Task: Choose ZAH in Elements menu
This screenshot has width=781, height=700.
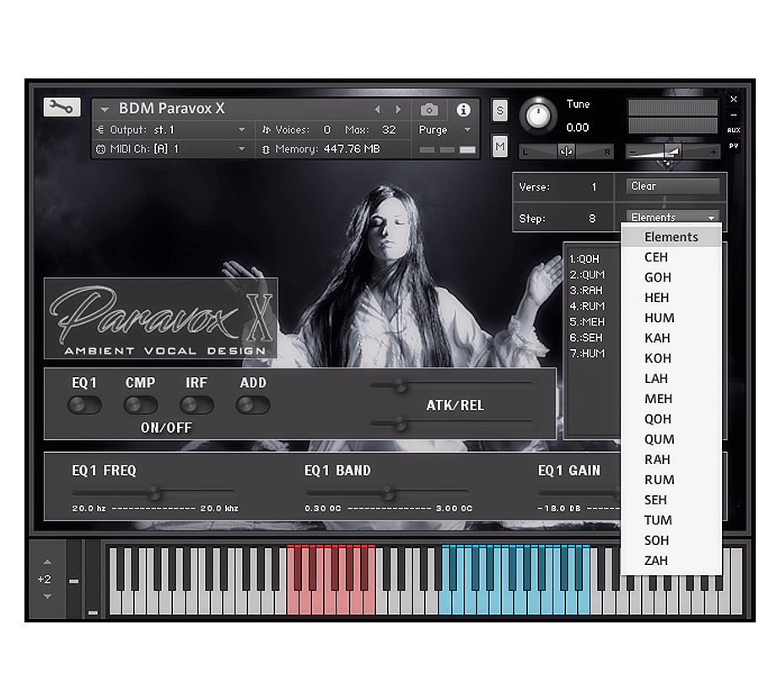Action: pyautogui.click(x=656, y=561)
